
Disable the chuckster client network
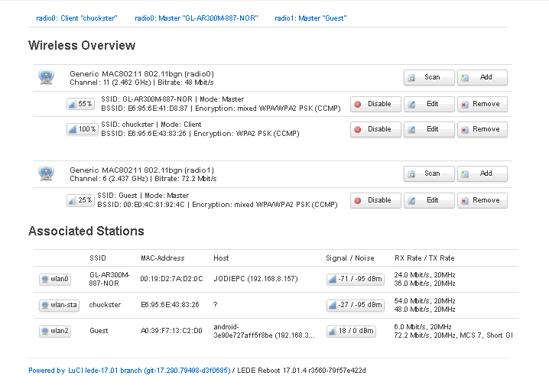[375, 129]
